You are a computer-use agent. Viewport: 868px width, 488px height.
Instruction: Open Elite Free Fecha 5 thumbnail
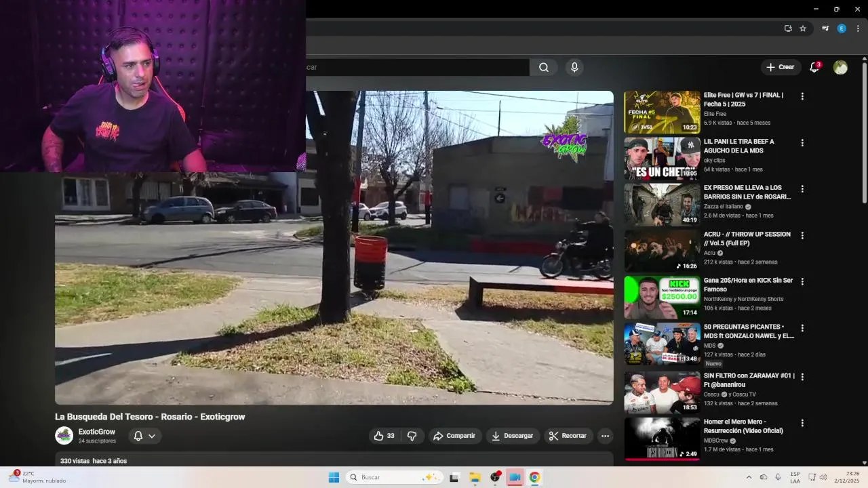[662, 112]
